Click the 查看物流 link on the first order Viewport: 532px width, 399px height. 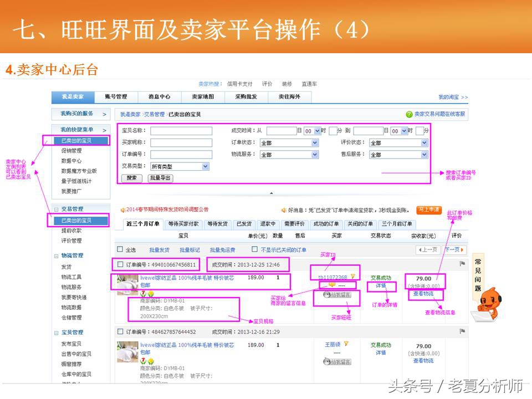pos(423,294)
